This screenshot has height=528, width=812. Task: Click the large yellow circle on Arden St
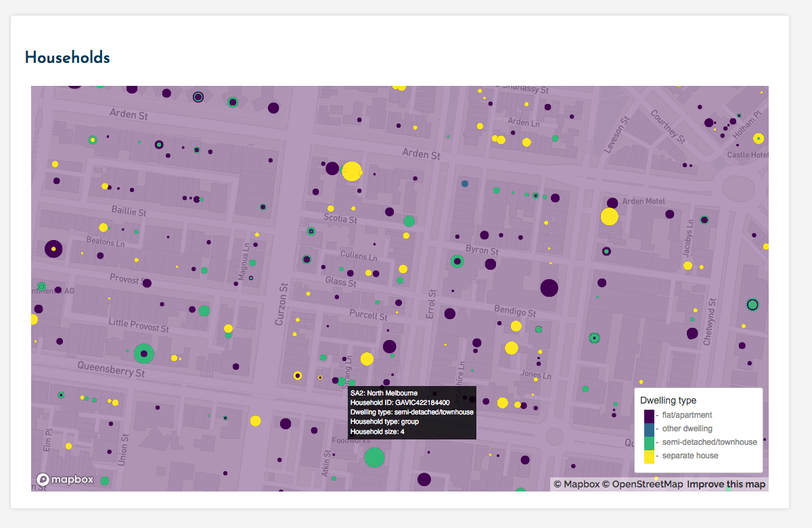(352, 171)
